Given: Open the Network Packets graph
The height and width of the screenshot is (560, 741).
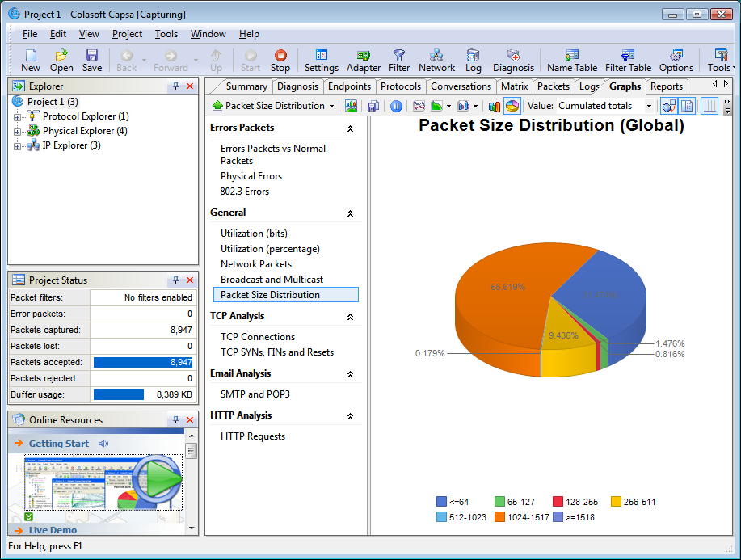Looking at the screenshot, I should click(256, 264).
